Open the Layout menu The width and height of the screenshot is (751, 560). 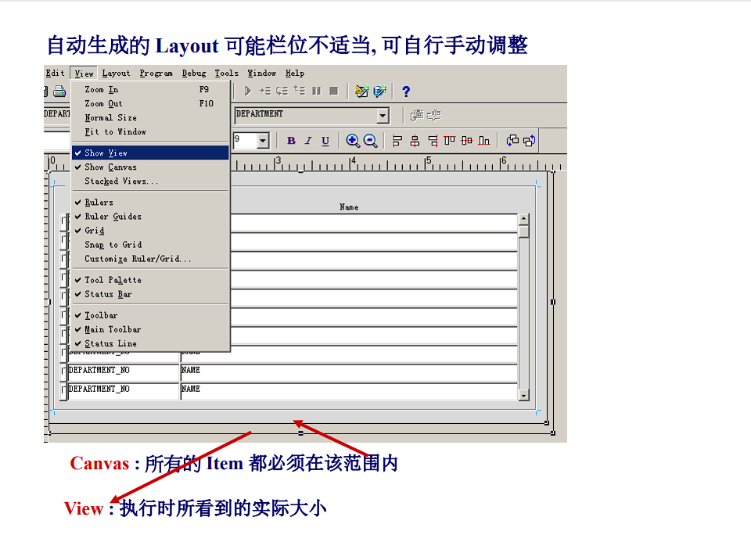[116, 74]
